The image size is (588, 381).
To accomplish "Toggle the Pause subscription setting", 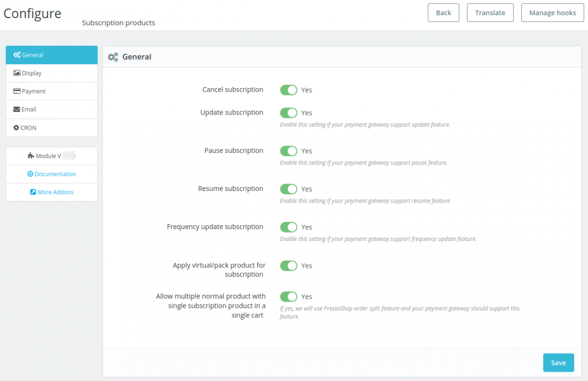I will pyautogui.click(x=289, y=151).
